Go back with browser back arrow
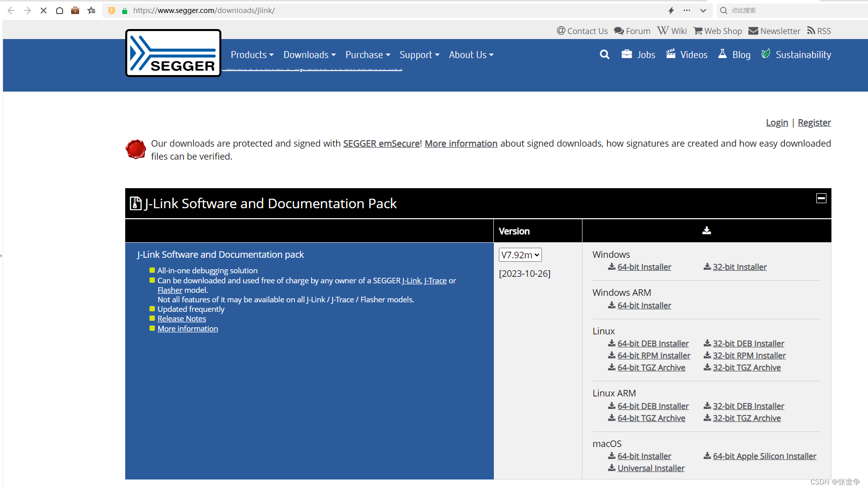Image resolution: width=868 pixels, height=490 pixels. (11, 11)
